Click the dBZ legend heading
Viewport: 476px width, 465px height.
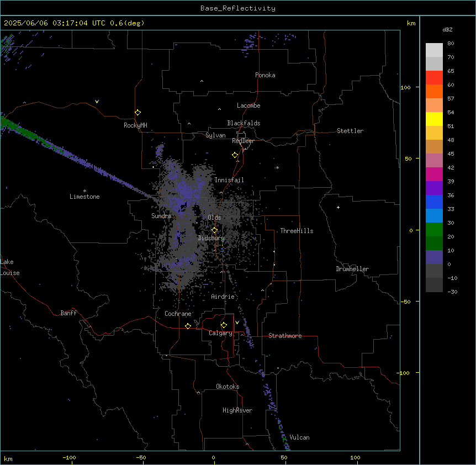pyautogui.click(x=447, y=29)
